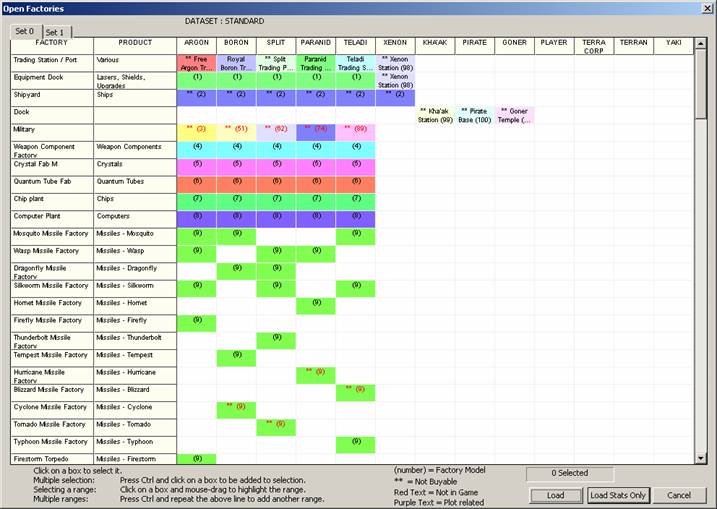Click the Argon Quantum Tube Fab cell

pos(196,183)
